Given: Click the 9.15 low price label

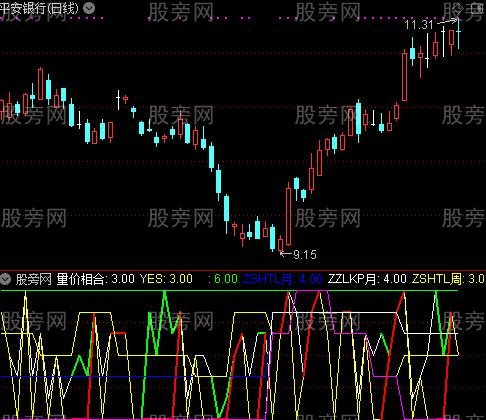Looking at the screenshot, I should pos(305,255).
